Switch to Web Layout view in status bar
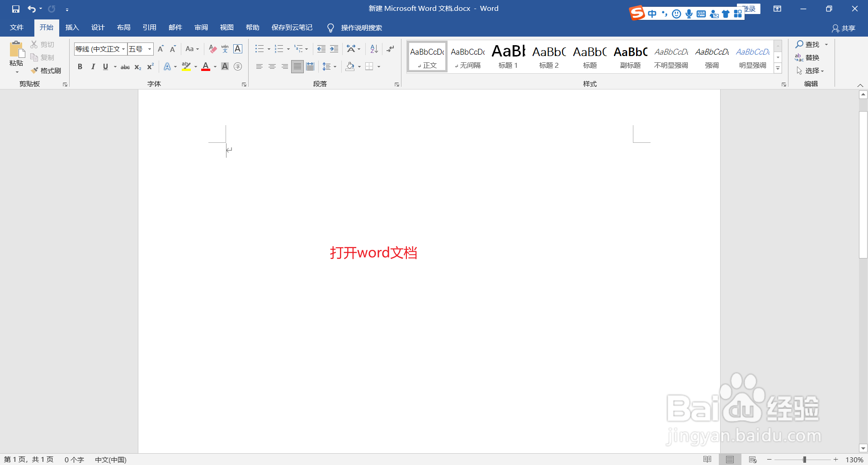 [x=753, y=460]
